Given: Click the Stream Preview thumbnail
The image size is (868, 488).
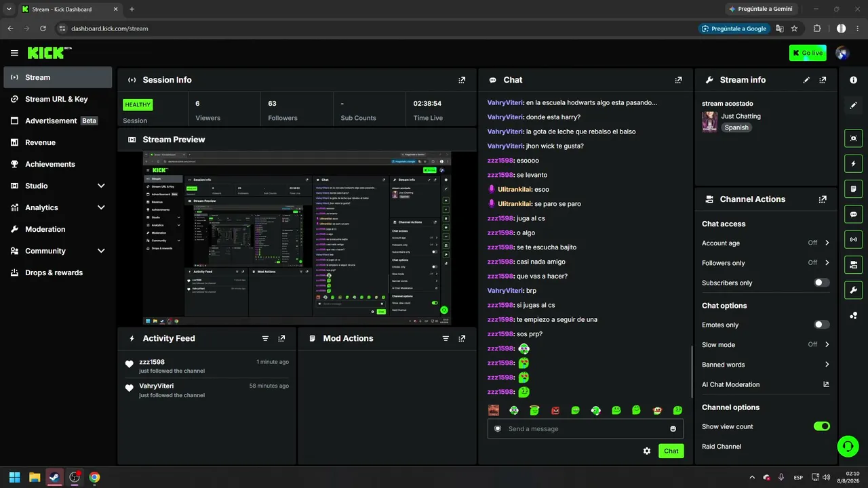Looking at the screenshot, I should 297,238.
